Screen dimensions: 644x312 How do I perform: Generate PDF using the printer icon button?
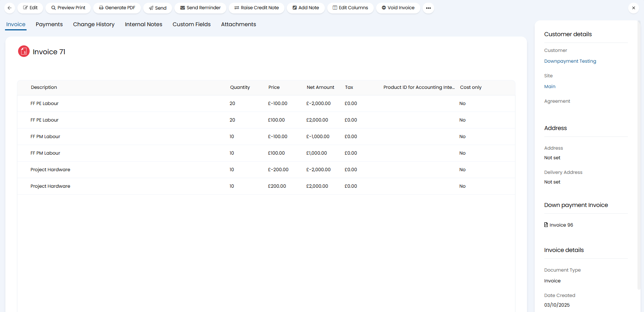(117, 8)
